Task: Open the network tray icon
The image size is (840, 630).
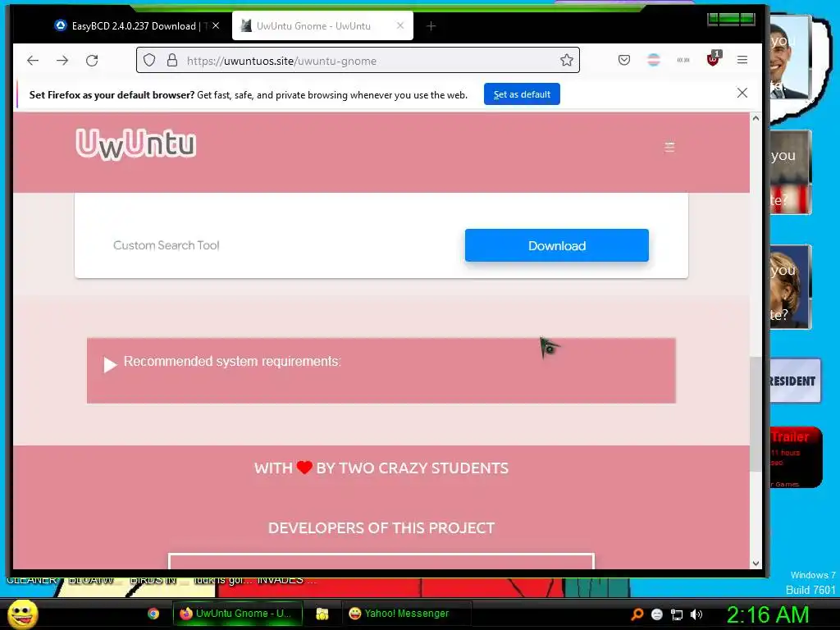Action: 677,615
